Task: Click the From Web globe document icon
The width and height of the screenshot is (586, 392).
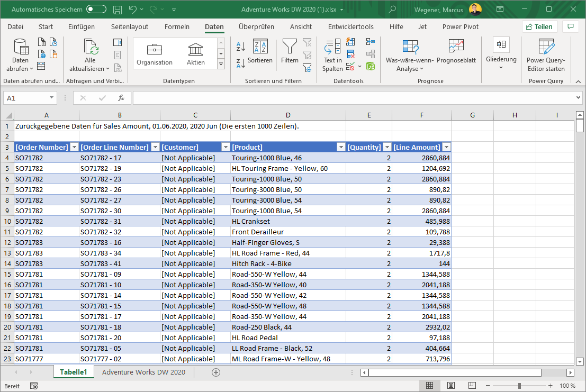Action: pyautogui.click(x=41, y=54)
